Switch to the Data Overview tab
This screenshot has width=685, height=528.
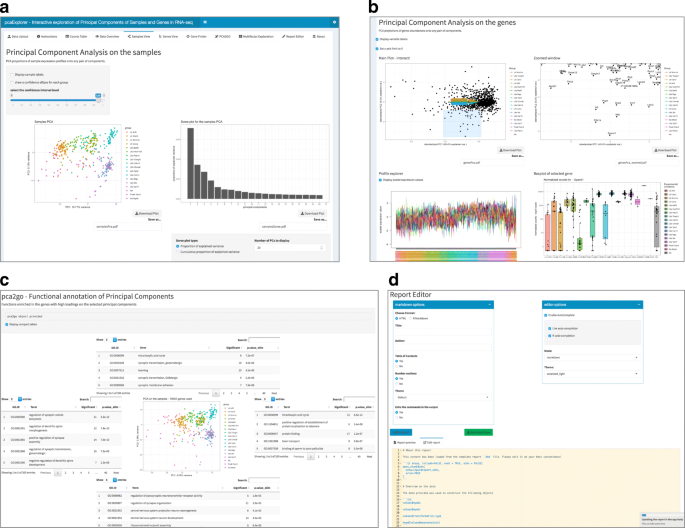tap(107, 37)
